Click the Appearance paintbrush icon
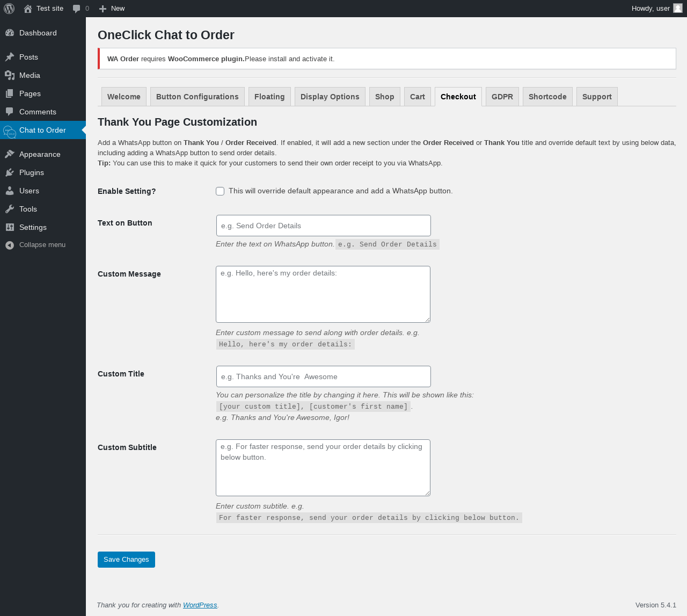The height and width of the screenshot is (616, 687). coord(10,154)
